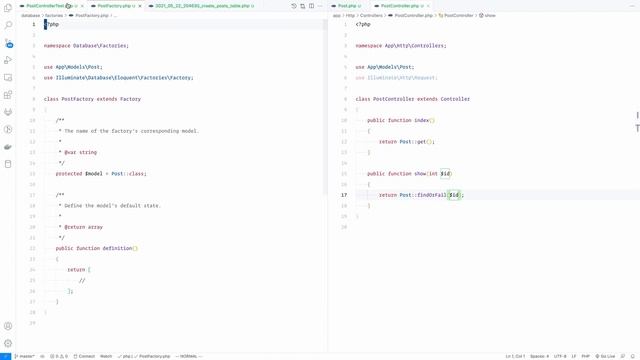Open the Explorer view in activity bar
Image resolution: width=640 pixels, height=360 pixels.
[8, 8]
